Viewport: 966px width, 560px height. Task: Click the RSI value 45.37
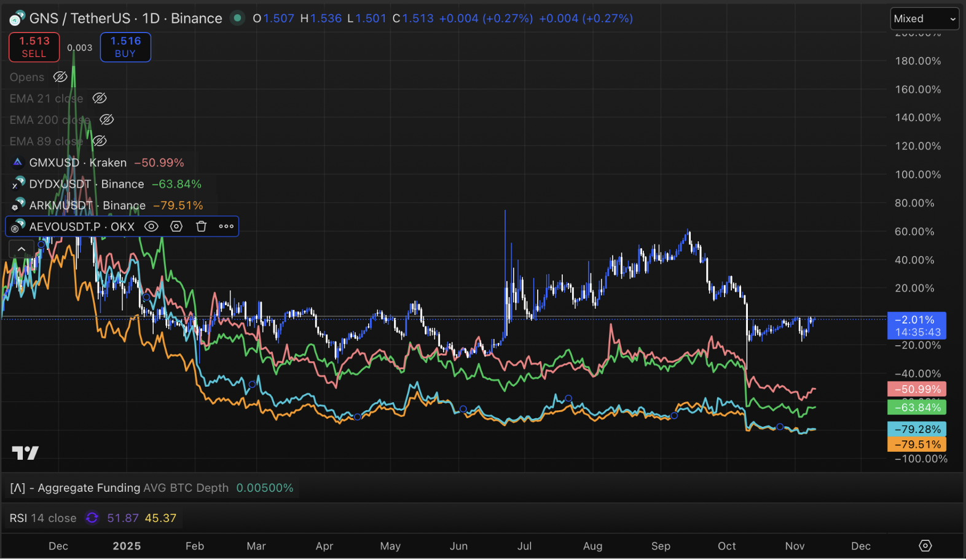161,518
